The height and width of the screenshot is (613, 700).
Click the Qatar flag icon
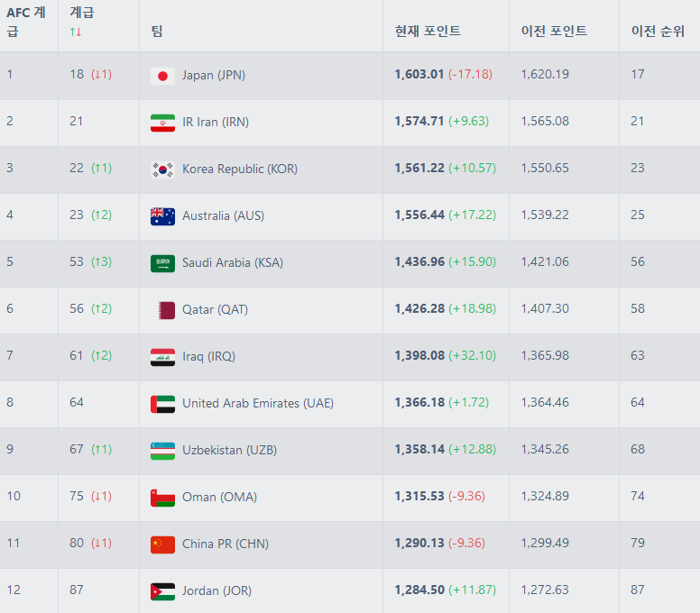coord(162,310)
